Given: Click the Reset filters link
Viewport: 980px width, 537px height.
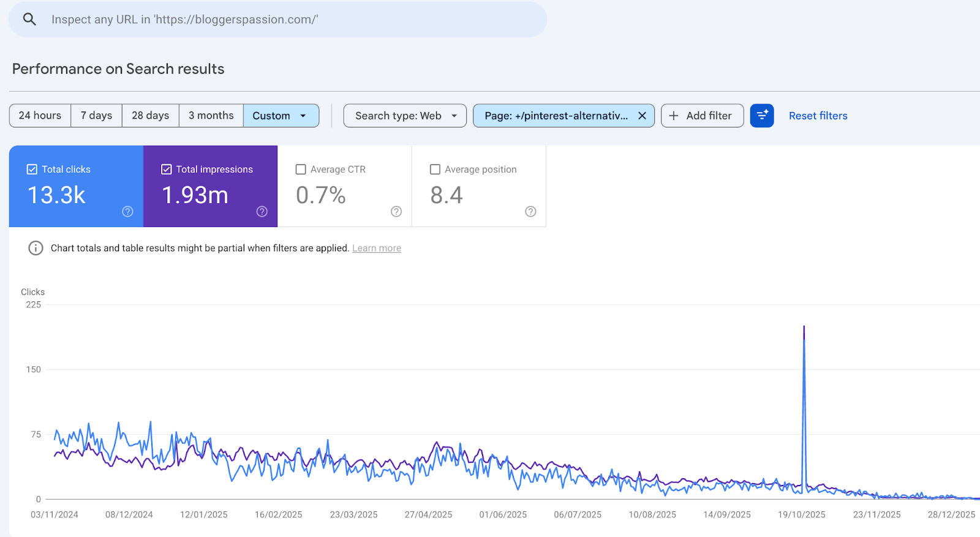Looking at the screenshot, I should tap(818, 116).
